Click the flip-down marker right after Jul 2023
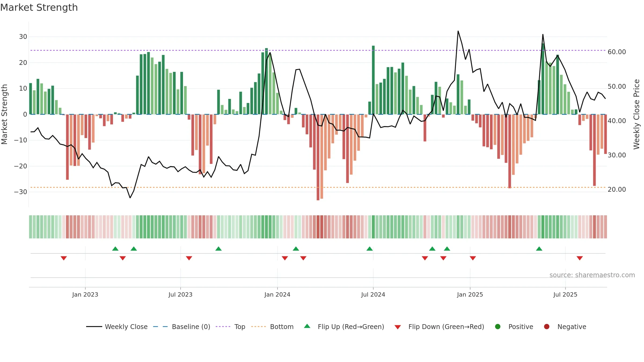This screenshot has height=362, width=644. [189, 258]
